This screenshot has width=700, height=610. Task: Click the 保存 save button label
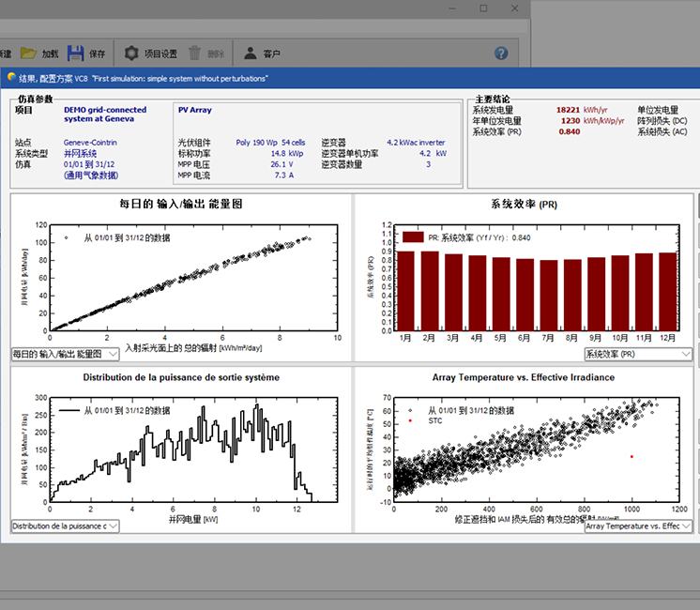pos(97,54)
